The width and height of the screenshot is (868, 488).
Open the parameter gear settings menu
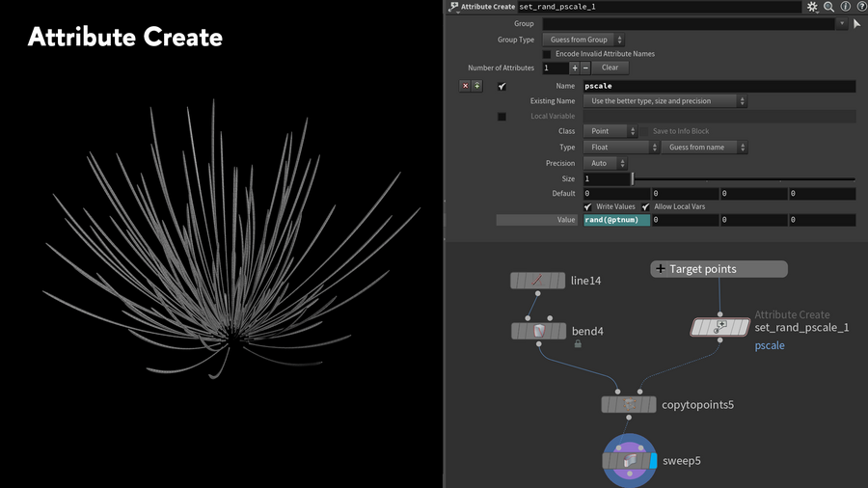tap(812, 7)
